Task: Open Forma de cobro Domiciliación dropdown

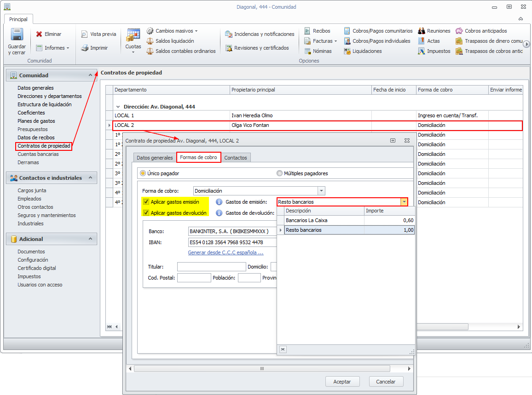Action: click(321, 191)
